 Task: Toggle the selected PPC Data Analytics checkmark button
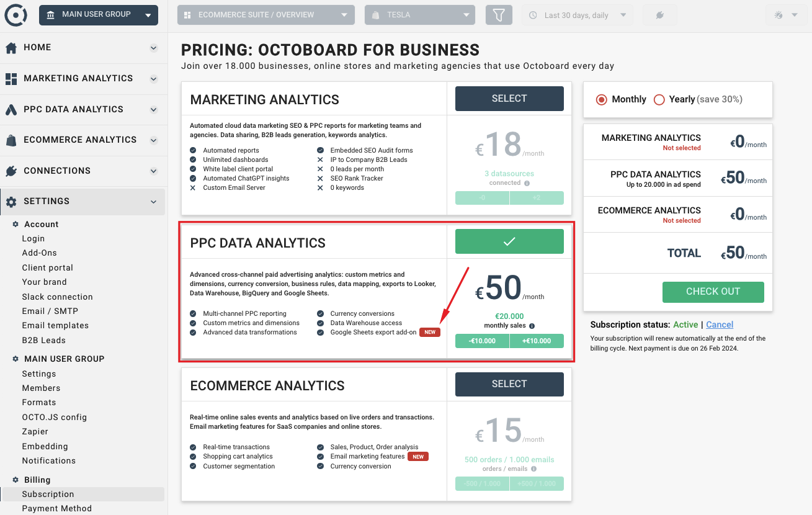(x=509, y=241)
